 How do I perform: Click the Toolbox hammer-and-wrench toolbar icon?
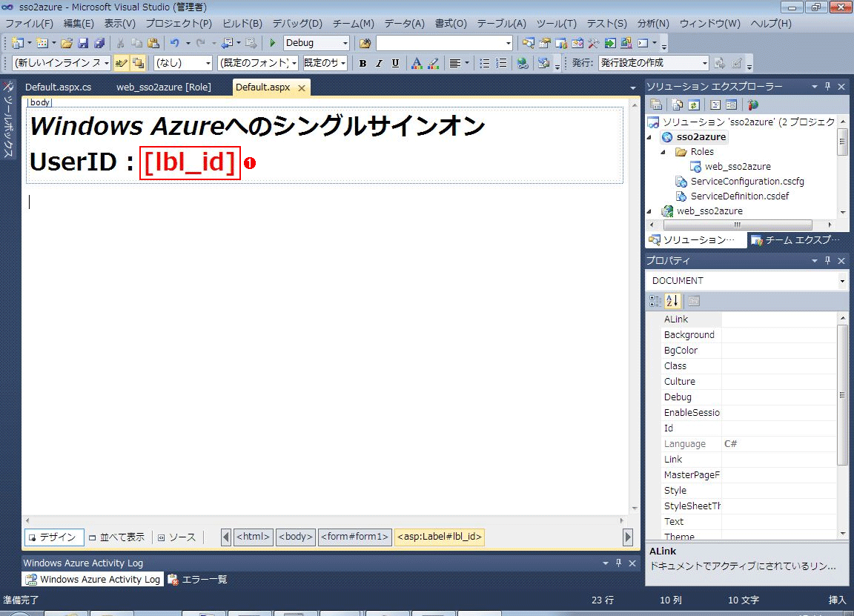(593, 43)
